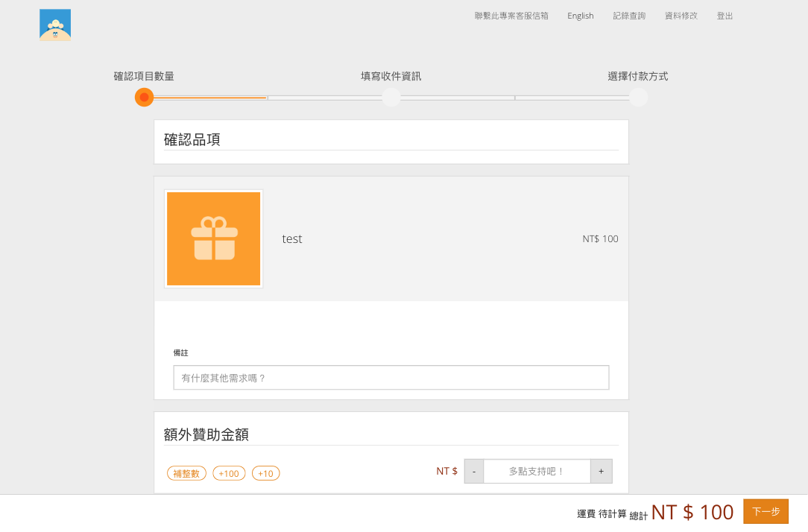Click the NT$ 100 item price

tap(600, 239)
